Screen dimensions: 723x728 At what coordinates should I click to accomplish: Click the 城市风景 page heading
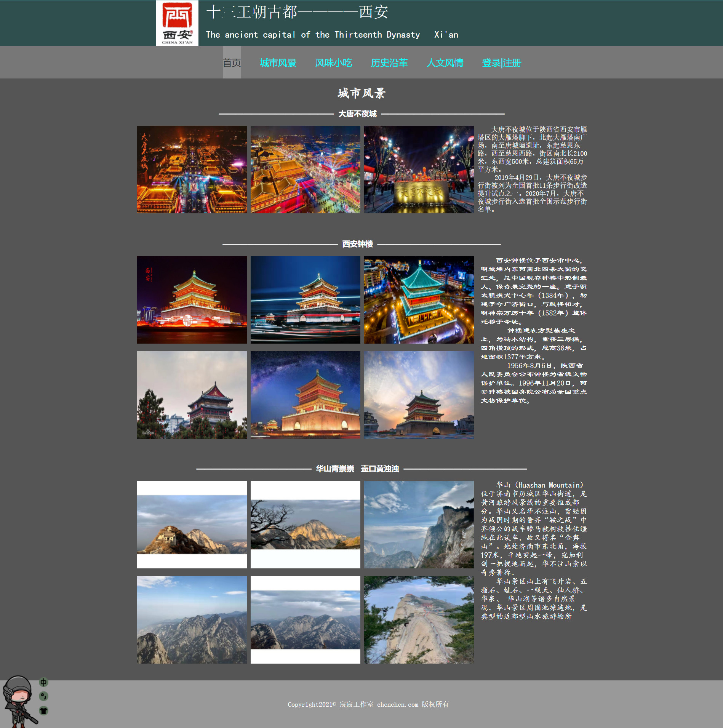(361, 93)
